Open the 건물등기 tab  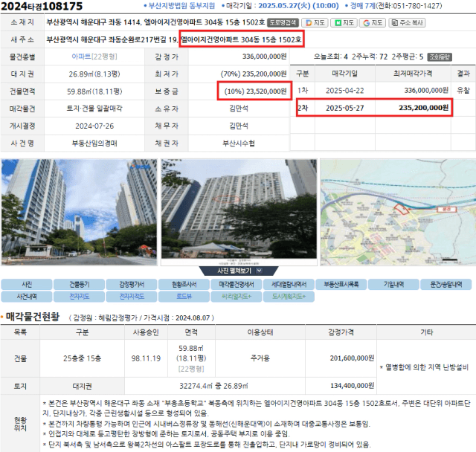[80, 284]
